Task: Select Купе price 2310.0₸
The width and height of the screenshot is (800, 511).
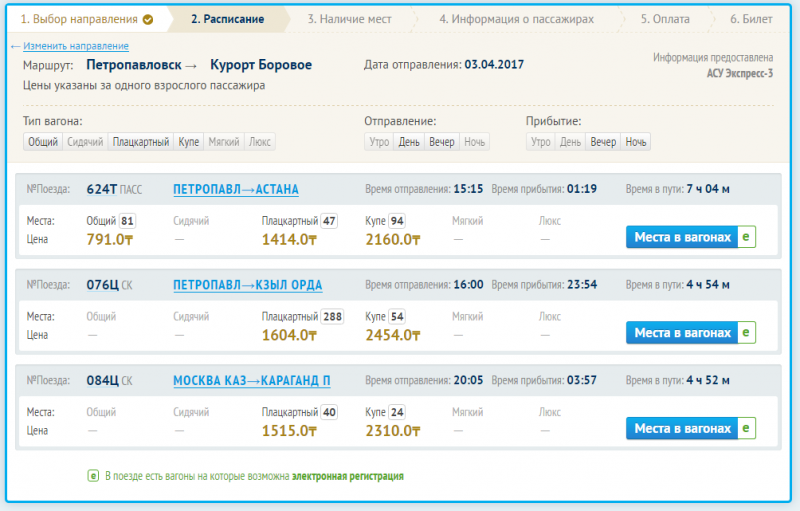Action: 393,430
